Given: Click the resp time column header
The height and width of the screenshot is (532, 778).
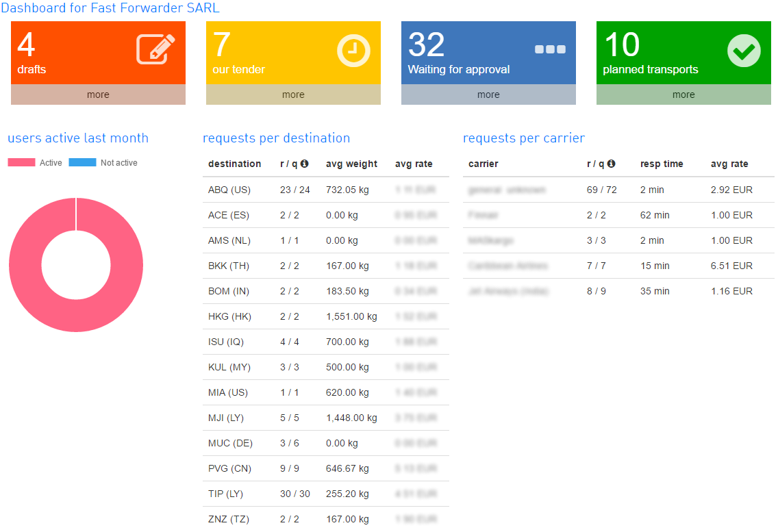Looking at the screenshot, I should 662,164.
